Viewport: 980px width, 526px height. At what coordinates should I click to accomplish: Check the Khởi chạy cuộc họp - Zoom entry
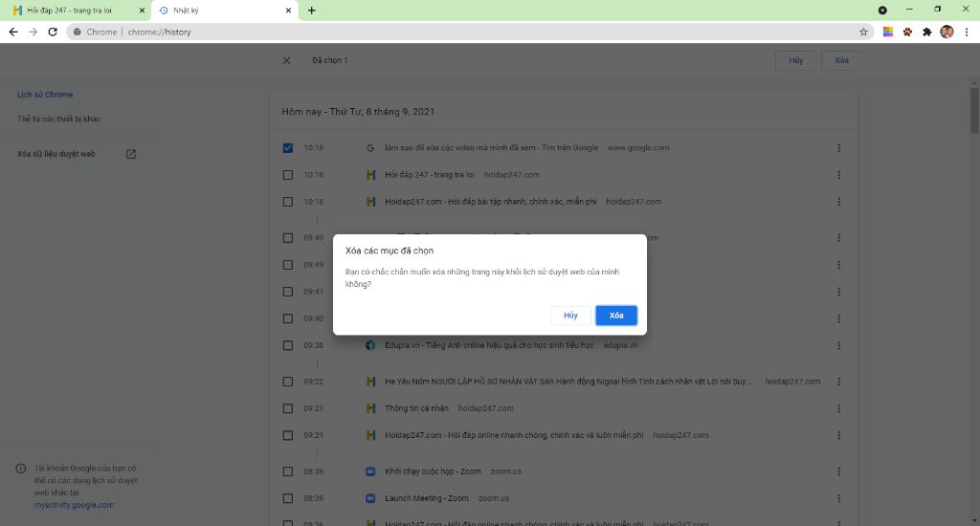pos(287,471)
